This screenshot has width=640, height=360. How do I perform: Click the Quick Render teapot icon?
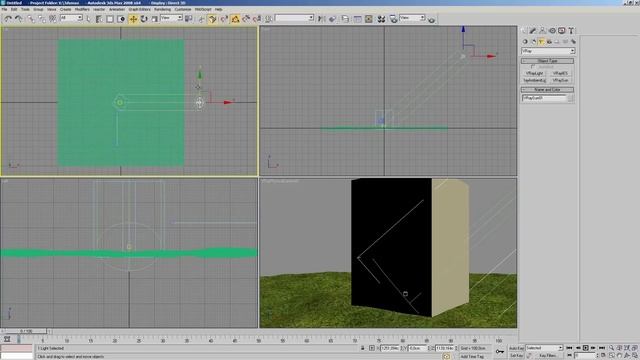(431, 20)
